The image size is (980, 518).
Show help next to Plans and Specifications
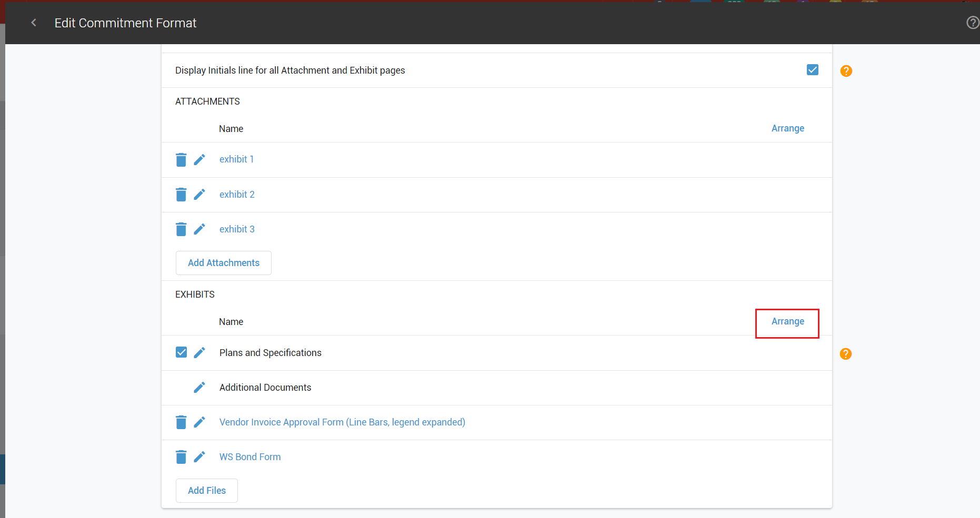coord(845,354)
